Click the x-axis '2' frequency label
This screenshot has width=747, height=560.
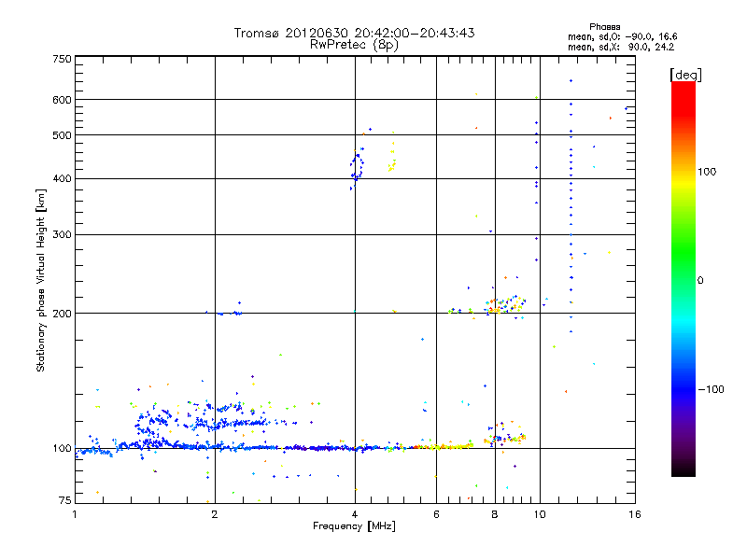(215, 514)
